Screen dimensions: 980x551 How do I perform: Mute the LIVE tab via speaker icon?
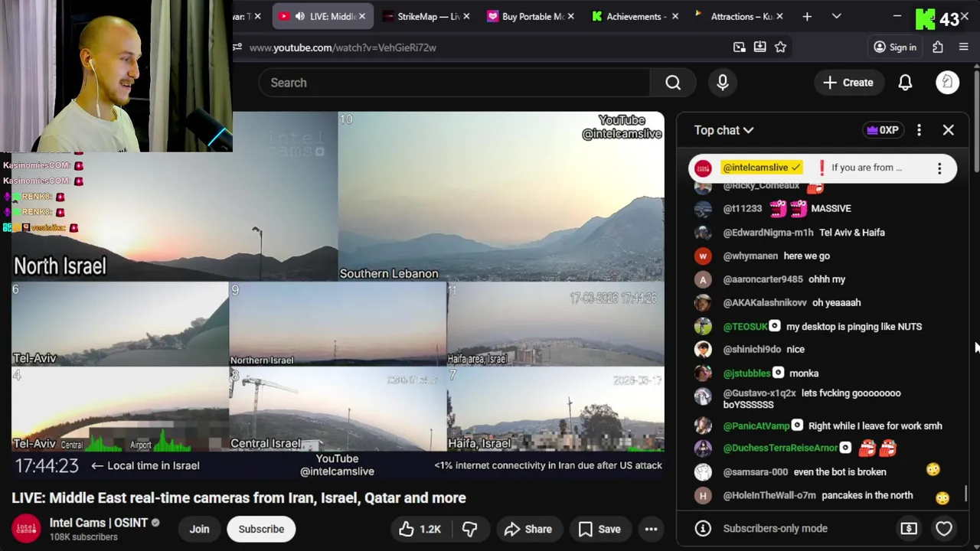point(299,16)
